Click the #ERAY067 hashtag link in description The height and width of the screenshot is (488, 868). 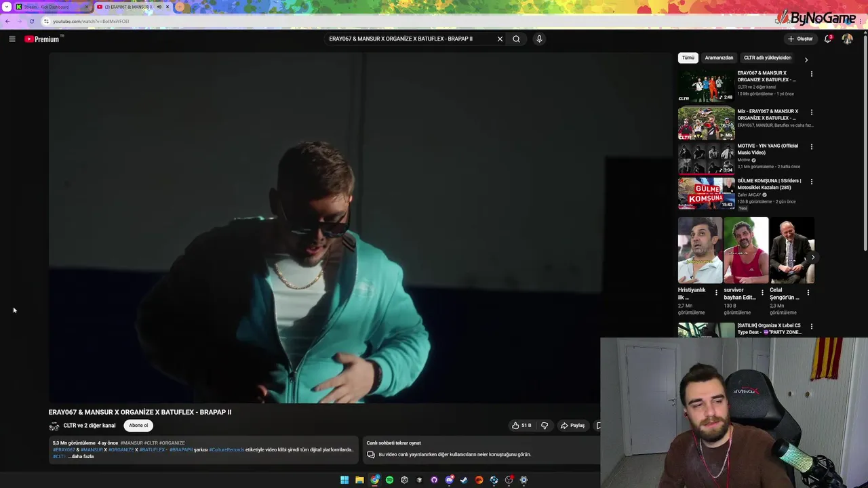(64, 450)
